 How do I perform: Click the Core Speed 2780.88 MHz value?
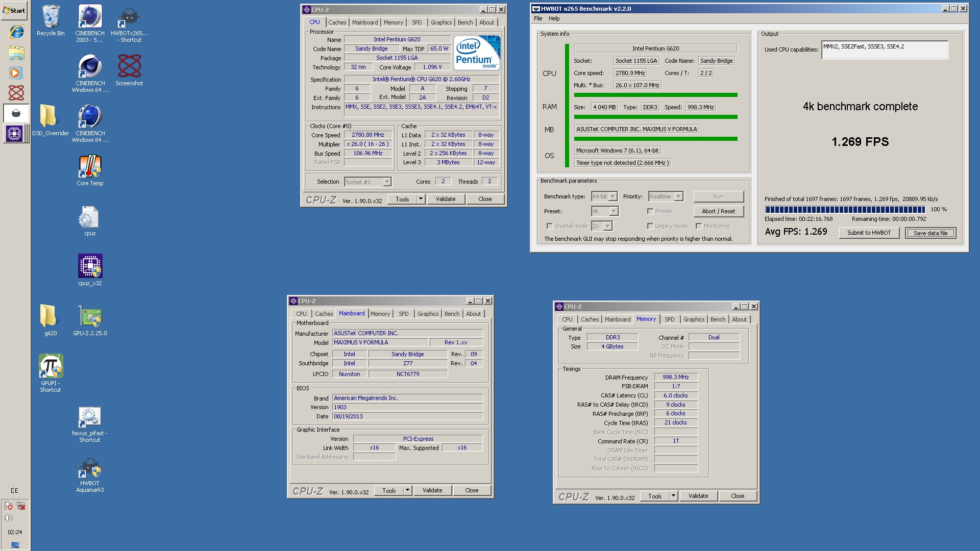pyautogui.click(x=367, y=135)
